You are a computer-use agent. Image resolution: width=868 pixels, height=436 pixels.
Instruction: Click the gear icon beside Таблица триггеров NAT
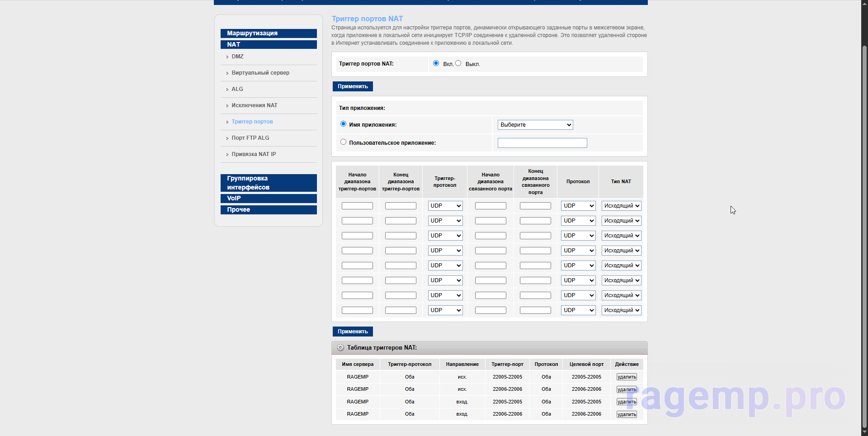pyautogui.click(x=340, y=348)
